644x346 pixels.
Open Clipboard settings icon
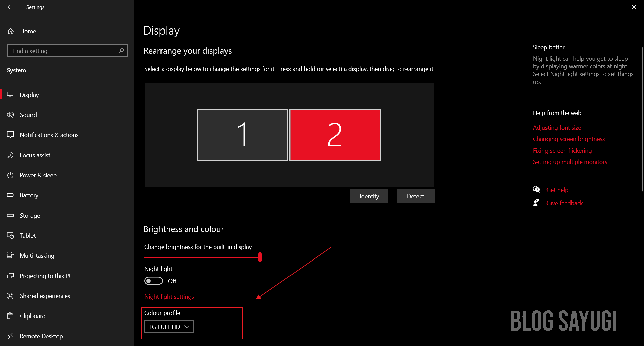[x=10, y=316]
